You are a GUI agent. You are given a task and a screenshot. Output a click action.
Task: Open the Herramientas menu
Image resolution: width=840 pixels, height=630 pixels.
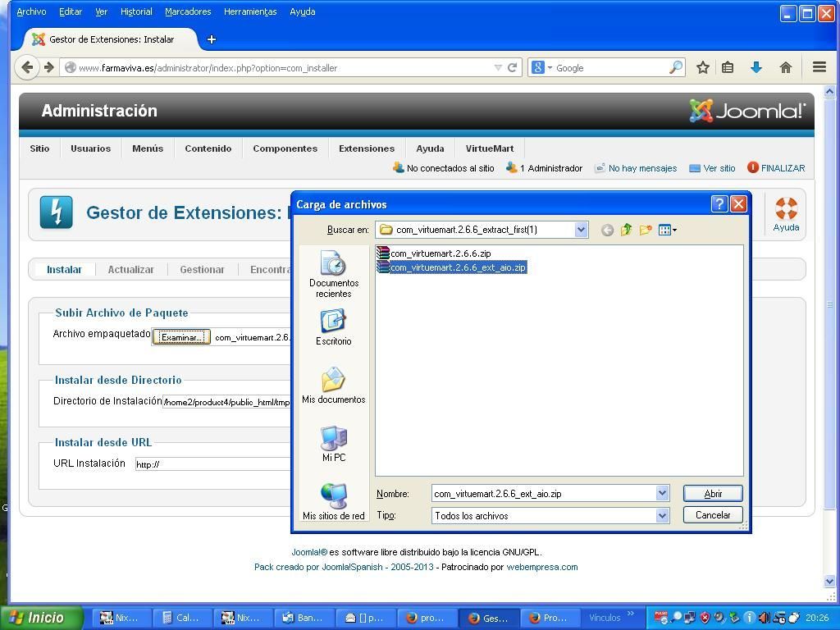(250, 11)
